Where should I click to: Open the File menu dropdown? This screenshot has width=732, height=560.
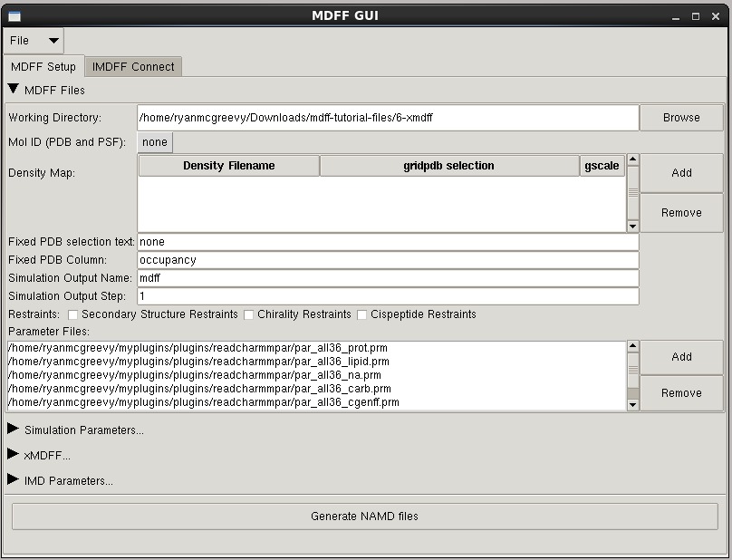34,41
